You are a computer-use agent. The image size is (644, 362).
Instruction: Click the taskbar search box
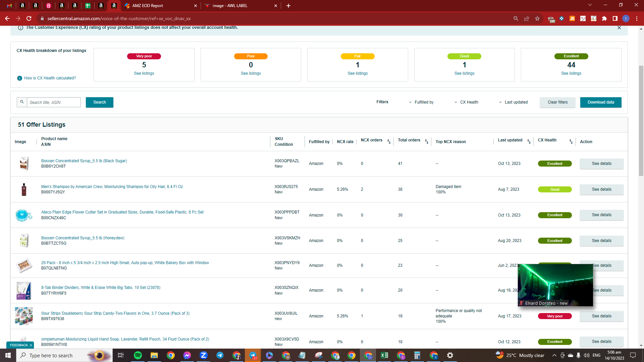64,355
